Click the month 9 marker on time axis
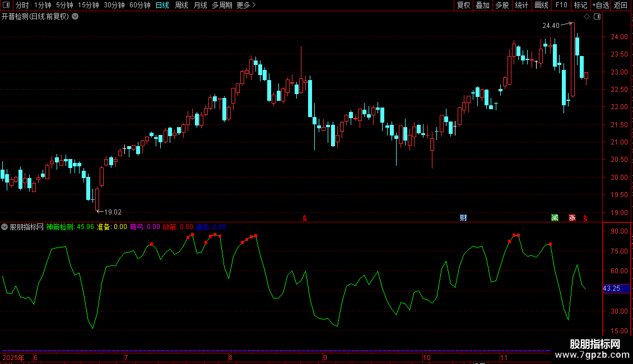 pos(325,357)
